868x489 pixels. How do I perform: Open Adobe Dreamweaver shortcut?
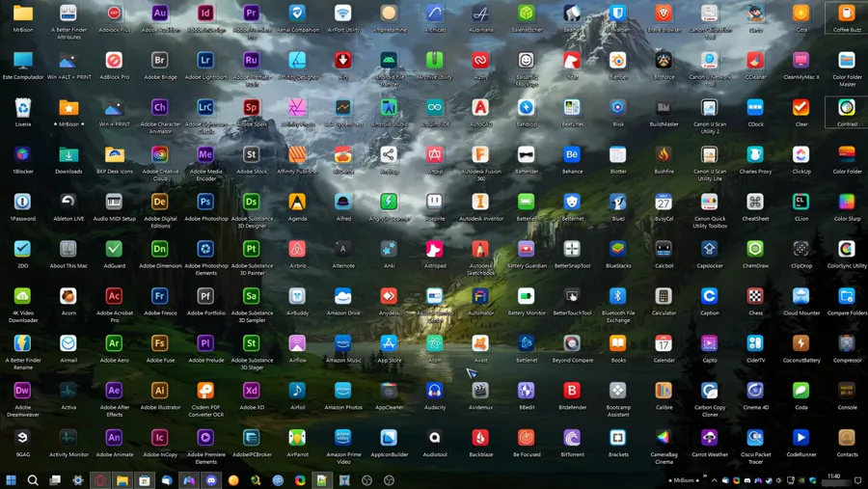(x=22, y=391)
